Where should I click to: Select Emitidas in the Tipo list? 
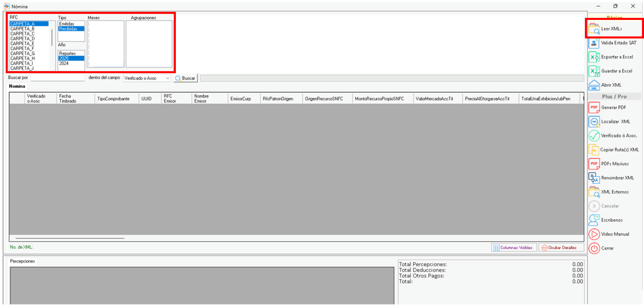pos(67,24)
